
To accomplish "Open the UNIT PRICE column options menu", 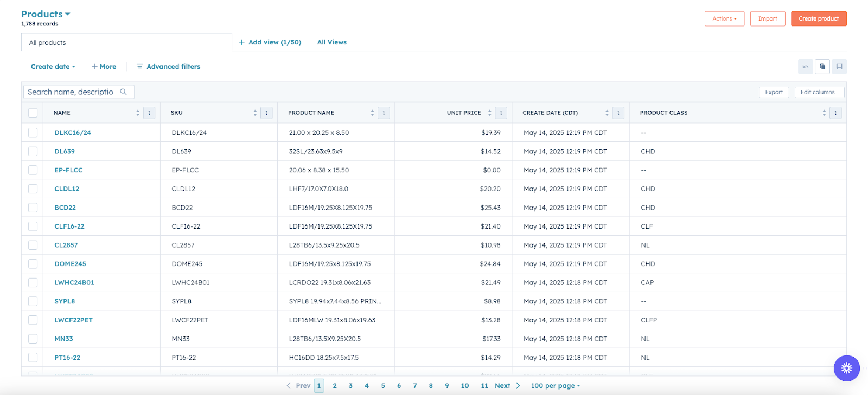I will (501, 113).
